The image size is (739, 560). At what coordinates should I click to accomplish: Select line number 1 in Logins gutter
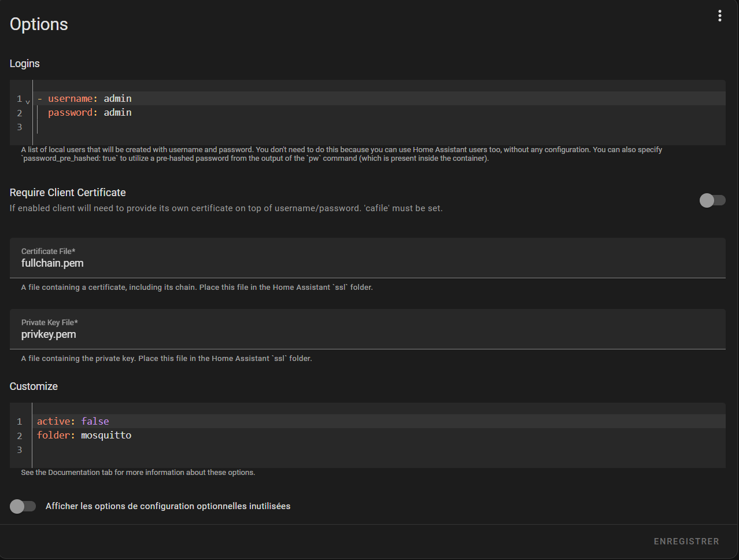pyautogui.click(x=19, y=99)
